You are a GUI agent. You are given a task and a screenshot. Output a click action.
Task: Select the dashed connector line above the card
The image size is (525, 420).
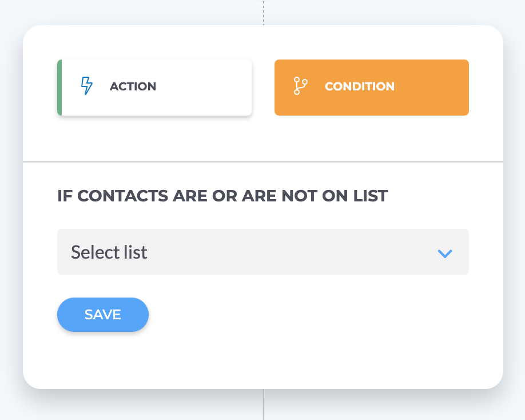(264, 13)
